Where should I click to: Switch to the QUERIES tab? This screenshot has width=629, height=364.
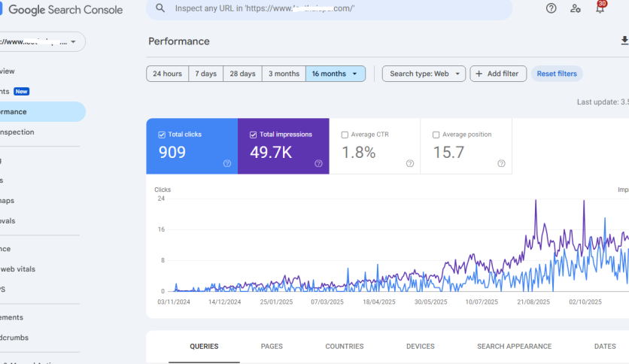coord(204,347)
